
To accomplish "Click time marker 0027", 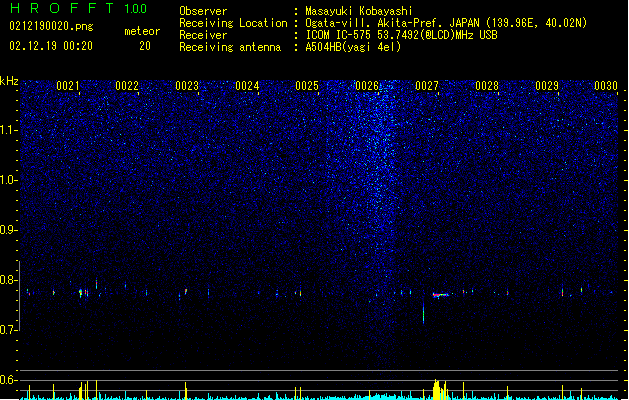I will click(427, 86).
